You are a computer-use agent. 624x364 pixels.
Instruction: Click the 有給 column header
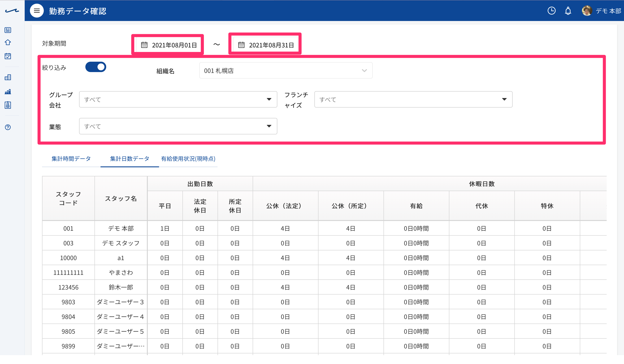[416, 206]
